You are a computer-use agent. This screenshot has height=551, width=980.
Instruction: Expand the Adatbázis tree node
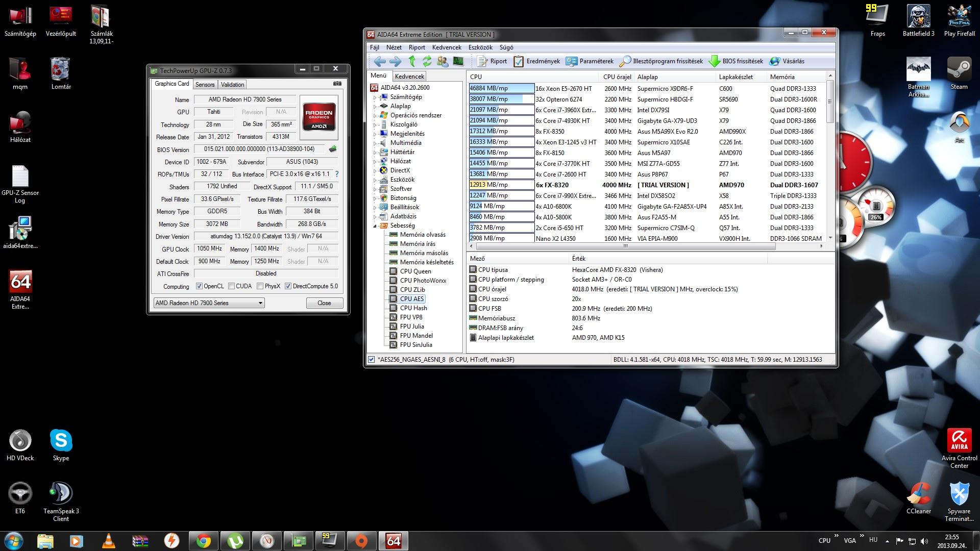point(374,216)
